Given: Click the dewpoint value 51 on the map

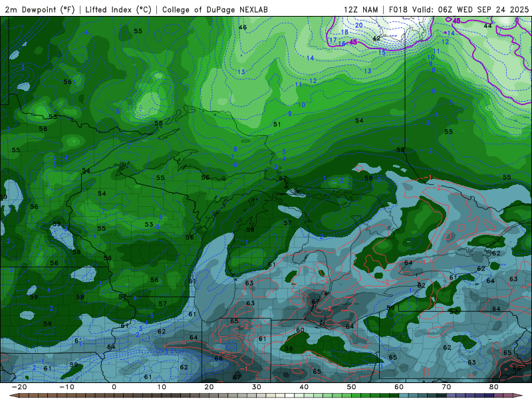Looking at the screenshot, I should tap(277, 124).
